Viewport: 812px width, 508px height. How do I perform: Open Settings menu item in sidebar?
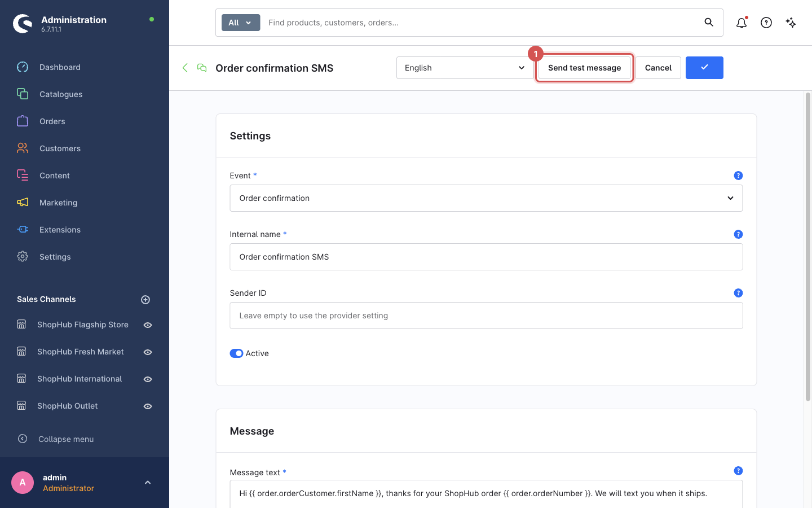coord(55,257)
